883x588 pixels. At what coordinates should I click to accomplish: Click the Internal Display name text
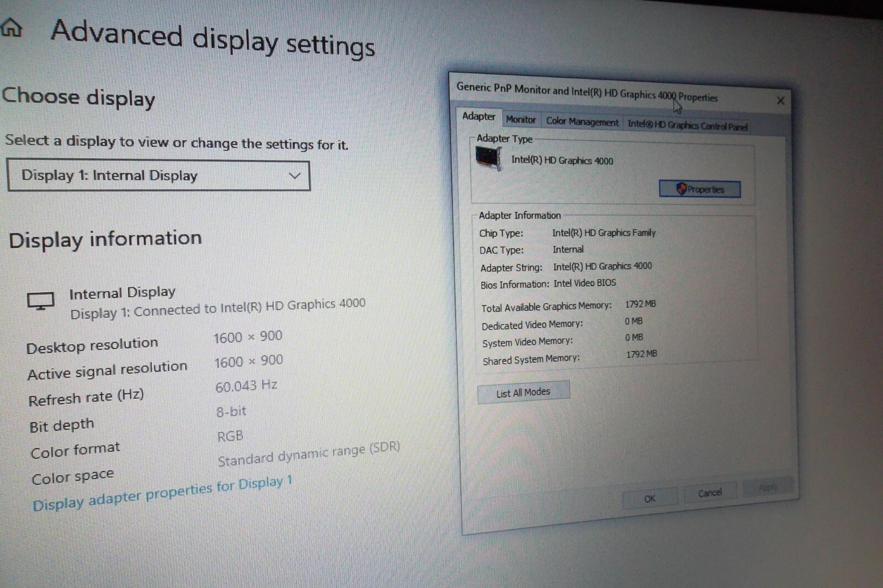pos(122,292)
